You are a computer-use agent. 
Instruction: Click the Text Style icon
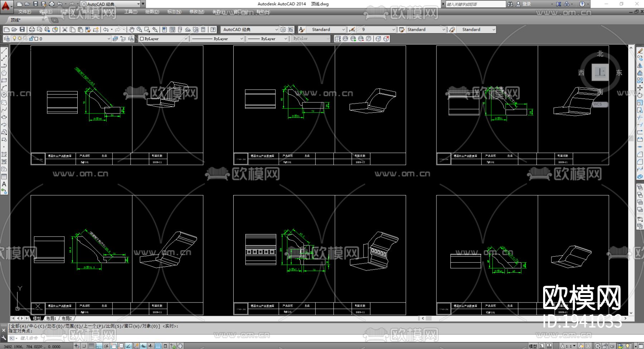pos(302,29)
